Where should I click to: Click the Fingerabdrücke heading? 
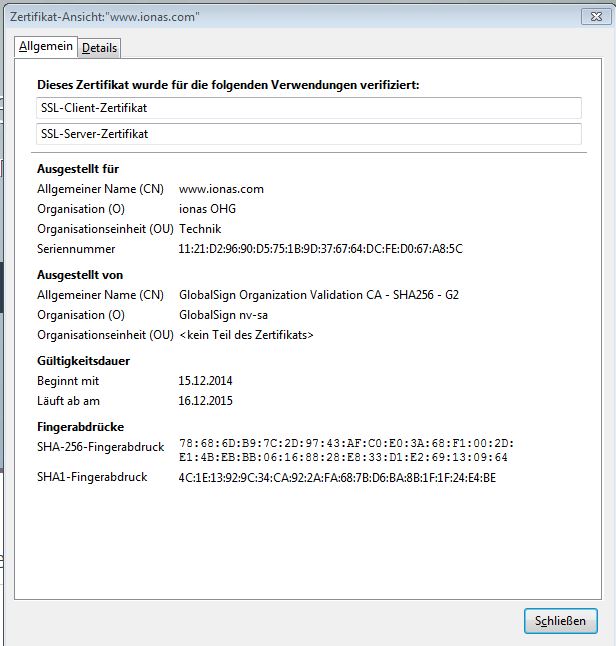coord(80,427)
